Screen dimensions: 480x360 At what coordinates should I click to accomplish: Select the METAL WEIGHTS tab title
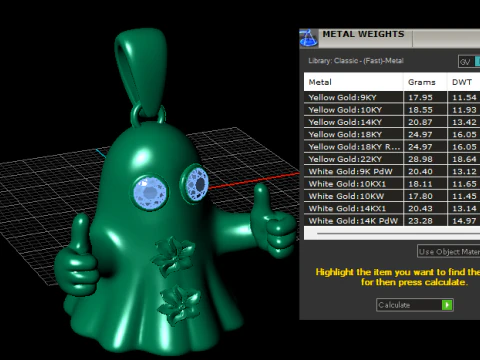363,34
